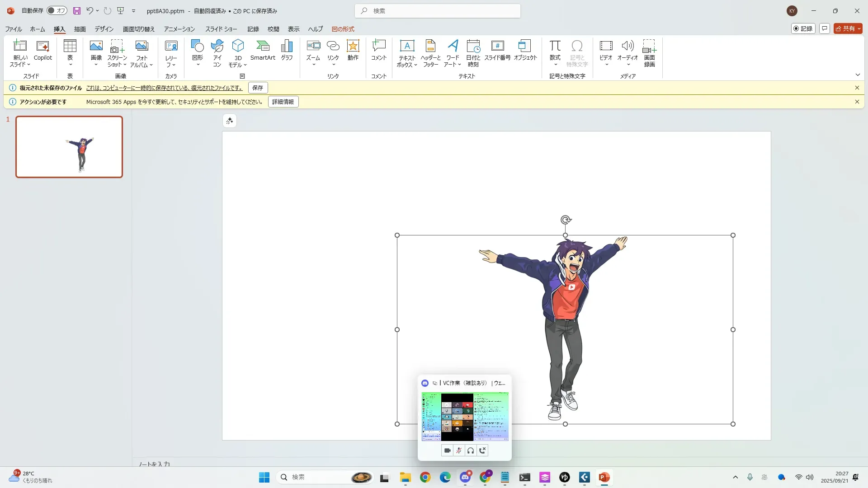Image resolution: width=868 pixels, height=488 pixels.
Task: Click the save (保存) button in the notification bar
Action: [x=258, y=88]
